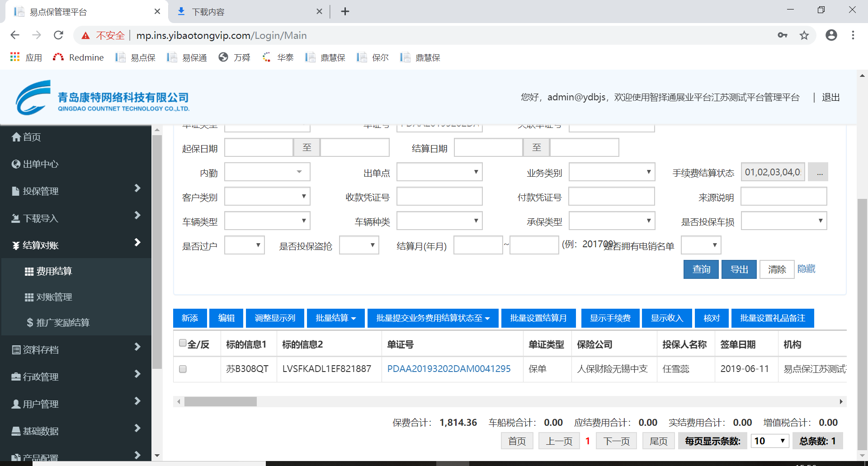Image resolution: width=868 pixels, height=466 pixels.
Task: Click the blue 查询 button
Action: [701, 269]
